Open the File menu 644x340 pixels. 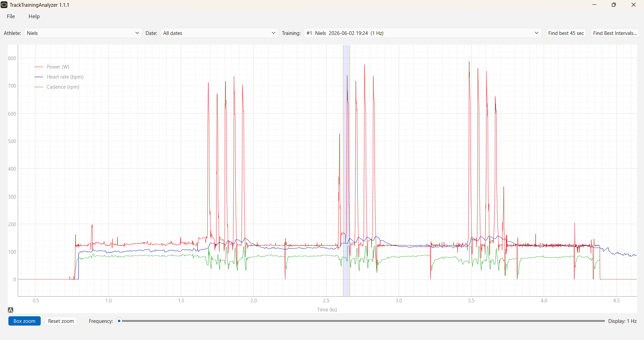point(11,16)
